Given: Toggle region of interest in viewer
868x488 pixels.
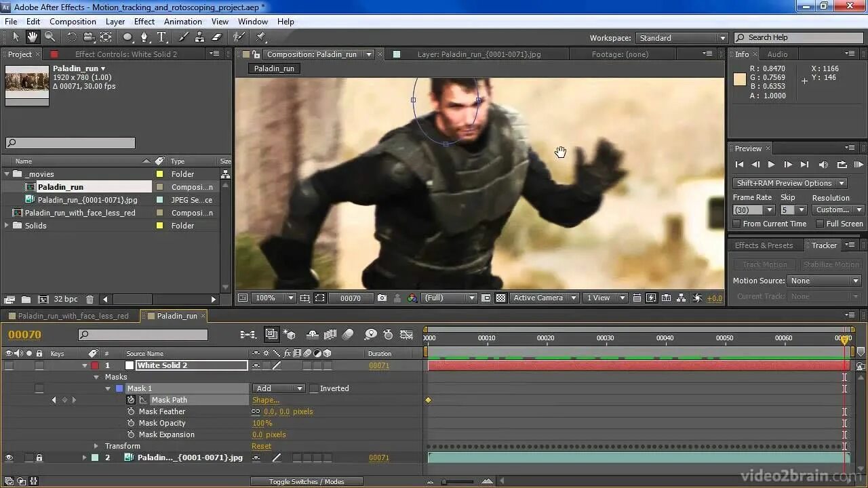Looking at the screenshot, I should (486, 298).
